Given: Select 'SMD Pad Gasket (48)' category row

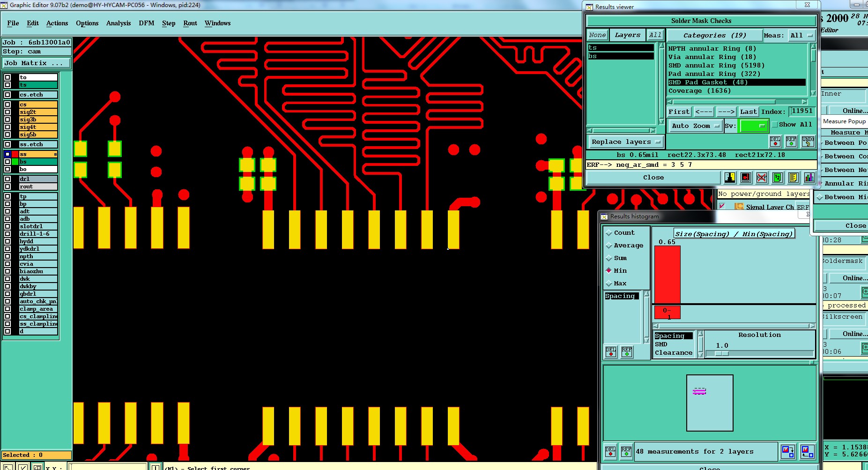Looking at the screenshot, I should coord(736,82).
